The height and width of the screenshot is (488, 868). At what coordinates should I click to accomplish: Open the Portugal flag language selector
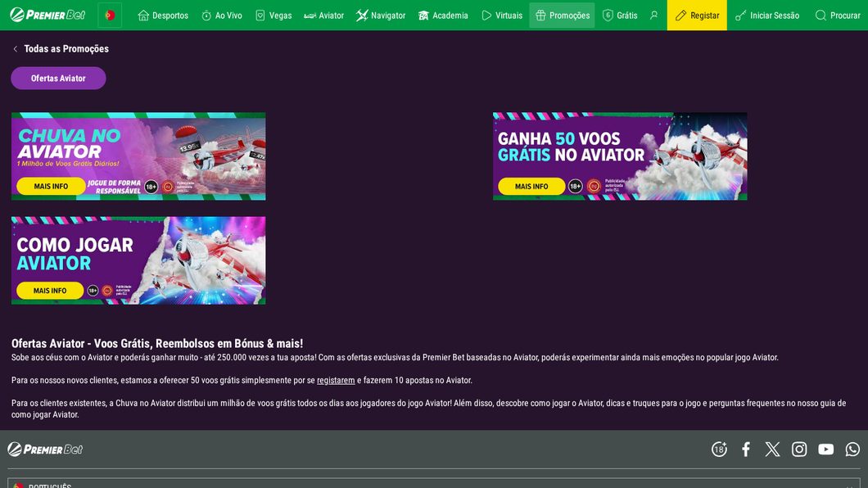pyautogui.click(x=110, y=16)
